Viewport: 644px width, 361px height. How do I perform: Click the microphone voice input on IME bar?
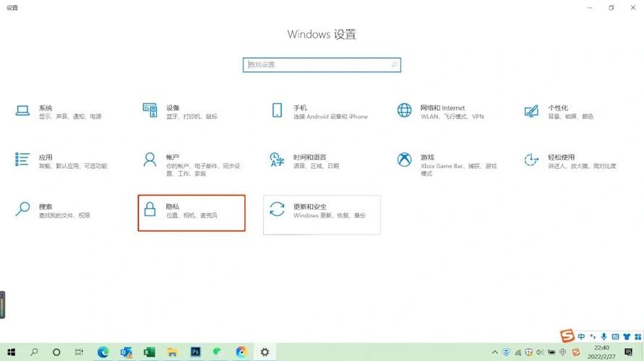pos(604,336)
